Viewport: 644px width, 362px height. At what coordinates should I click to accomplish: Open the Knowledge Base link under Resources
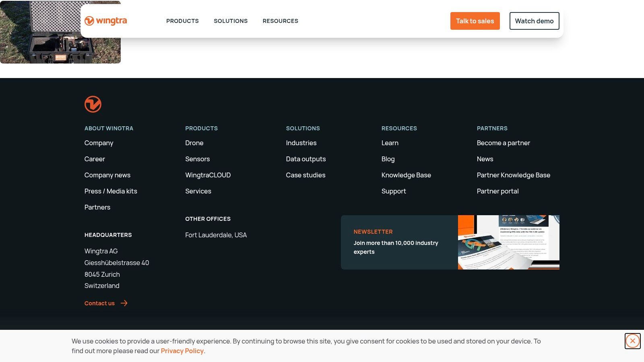click(406, 175)
